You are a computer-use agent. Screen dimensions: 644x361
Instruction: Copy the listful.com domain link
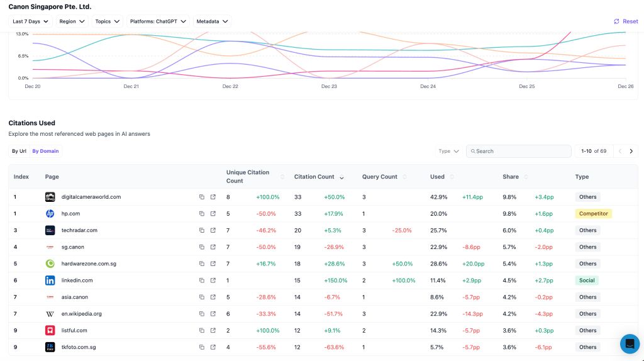(202, 330)
